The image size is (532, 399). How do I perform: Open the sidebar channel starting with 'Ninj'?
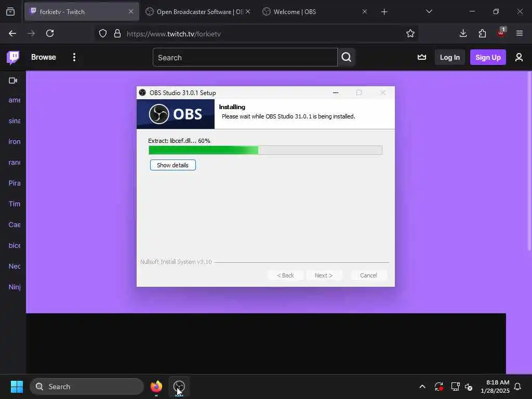point(14,287)
